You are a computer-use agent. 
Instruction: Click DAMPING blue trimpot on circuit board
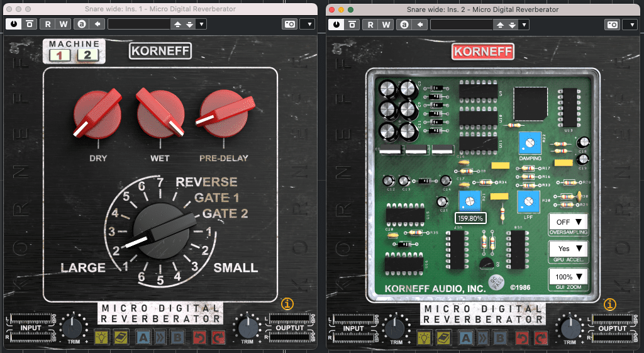coord(530,143)
